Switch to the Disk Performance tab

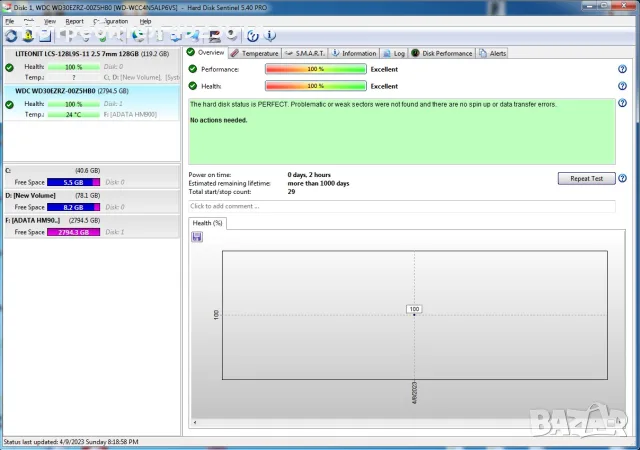[442, 53]
